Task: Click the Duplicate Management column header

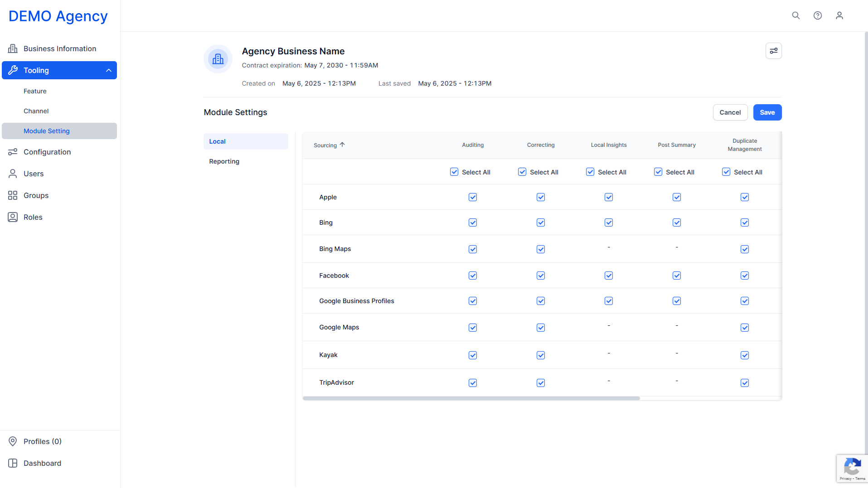Action: (745, 145)
